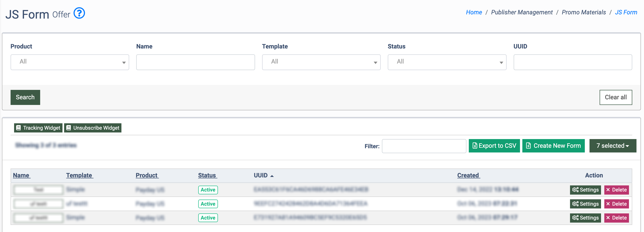
Task: Open the Tracking Widget
Action: (x=38, y=128)
